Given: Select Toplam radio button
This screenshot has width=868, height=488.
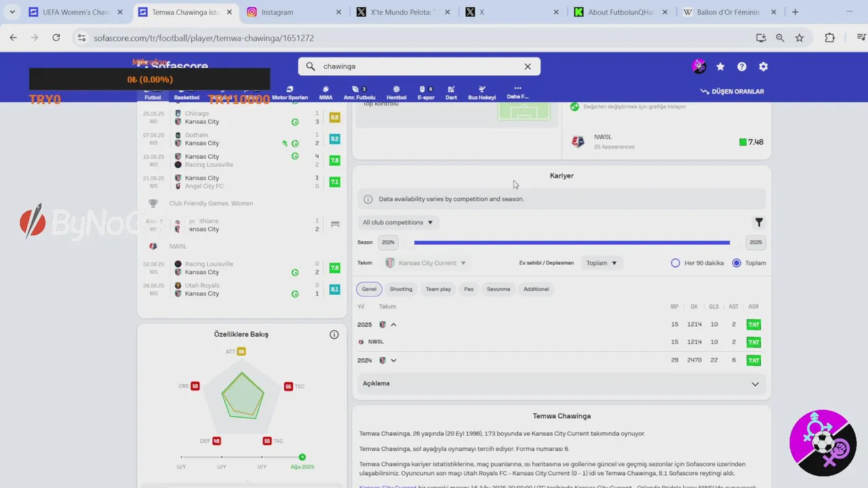Looking at the screenshot, I should pyautogui.click(x=736, y=263).
